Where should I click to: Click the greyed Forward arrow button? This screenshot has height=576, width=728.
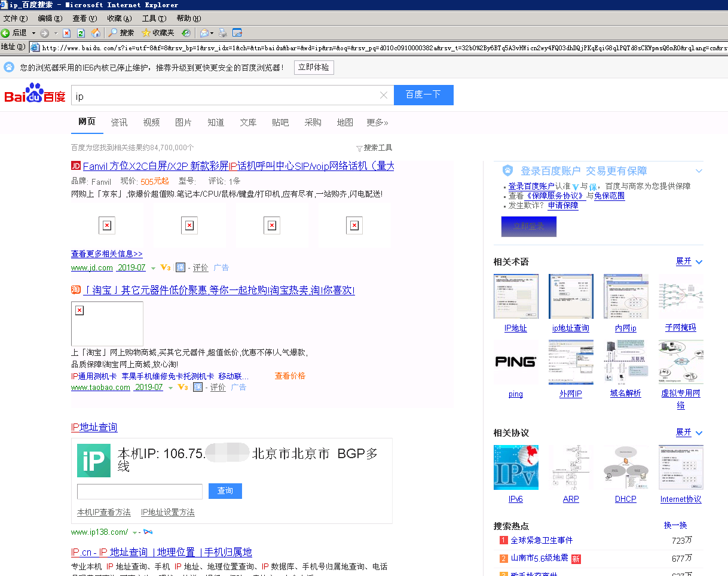coord(45,33)
